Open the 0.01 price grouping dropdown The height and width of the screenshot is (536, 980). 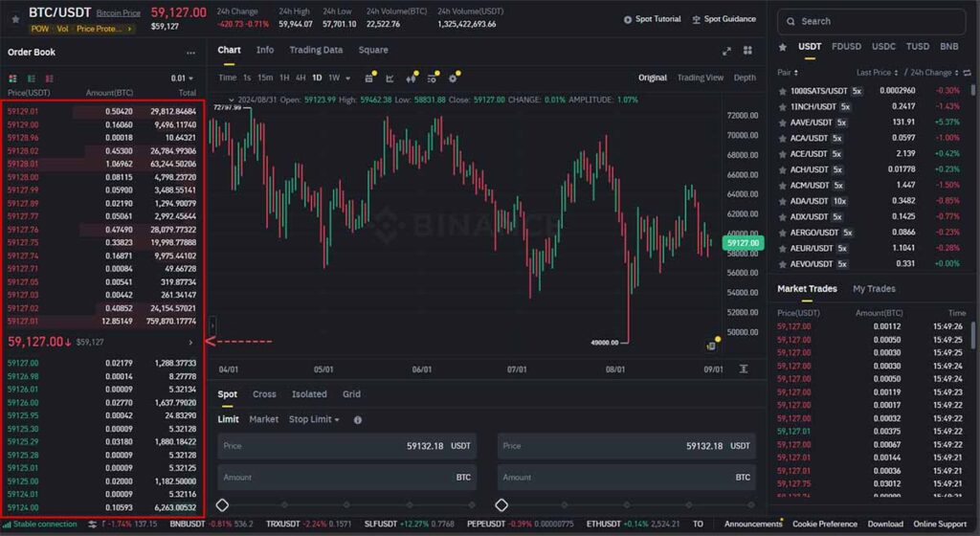(182, 78)
